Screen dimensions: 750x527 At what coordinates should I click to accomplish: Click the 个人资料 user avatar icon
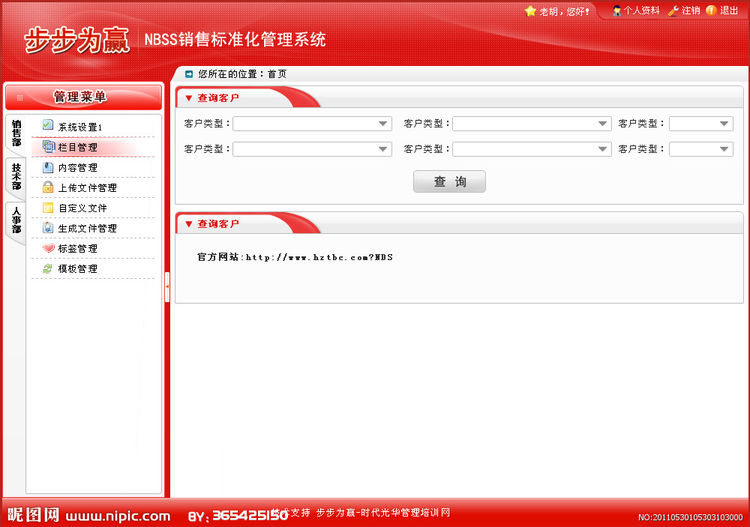(x=617, y=11)
